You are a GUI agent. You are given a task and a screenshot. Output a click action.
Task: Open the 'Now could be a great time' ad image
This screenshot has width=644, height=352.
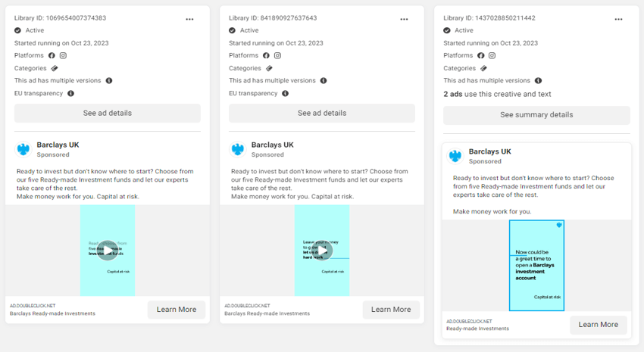(x=536, y=266)
